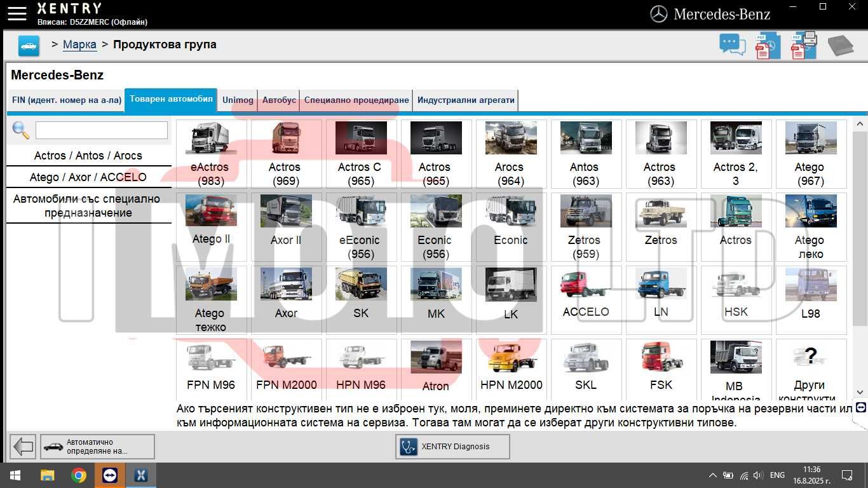The width and height of the screenshot is (868, 488).
Task: Pick the Actros 2, 3 model
Action: point(736,154)
